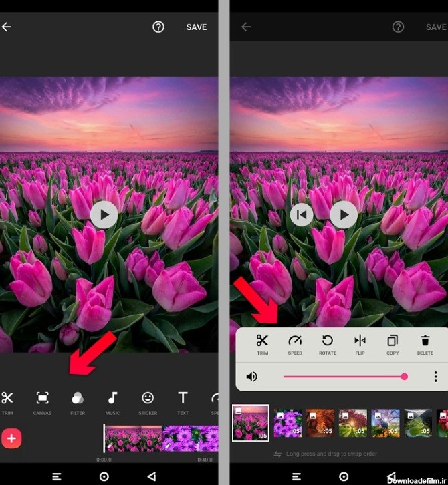
Task: Select the Music tool
Action: [x=112, y=399]
